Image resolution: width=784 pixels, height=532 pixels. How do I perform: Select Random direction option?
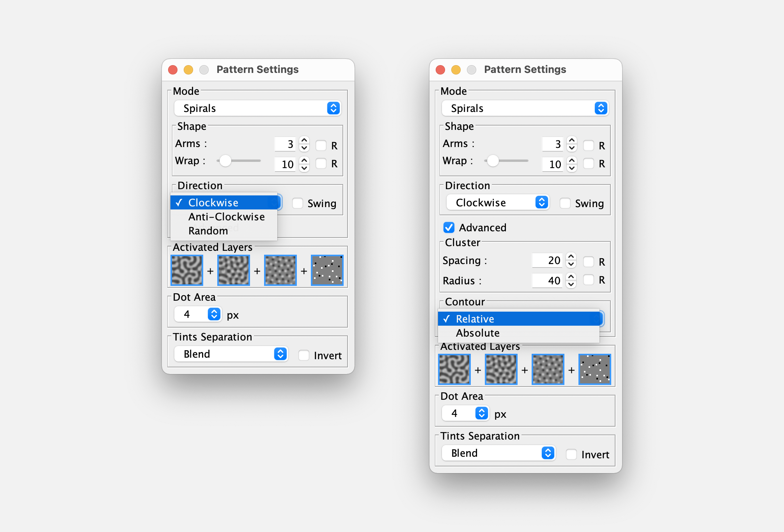click(208, 231)
